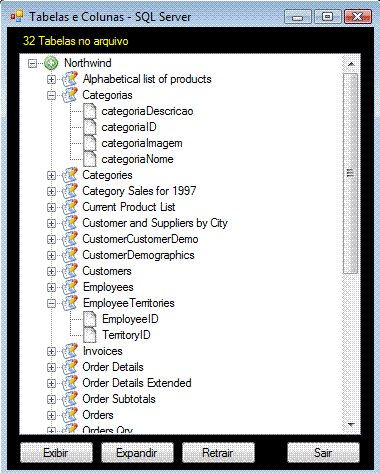This screenshot has height=473, width=380.
Task: Collapse the Categorias table node
Action: pos(51,95)
